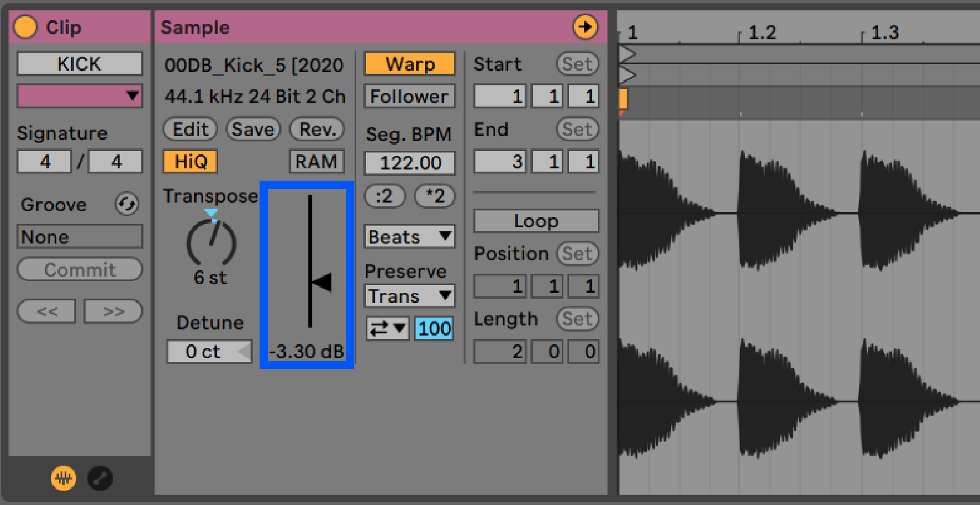Open the Preserve Trans dropdown
This screenshot has width=980, height=505.
pos(409,296)
